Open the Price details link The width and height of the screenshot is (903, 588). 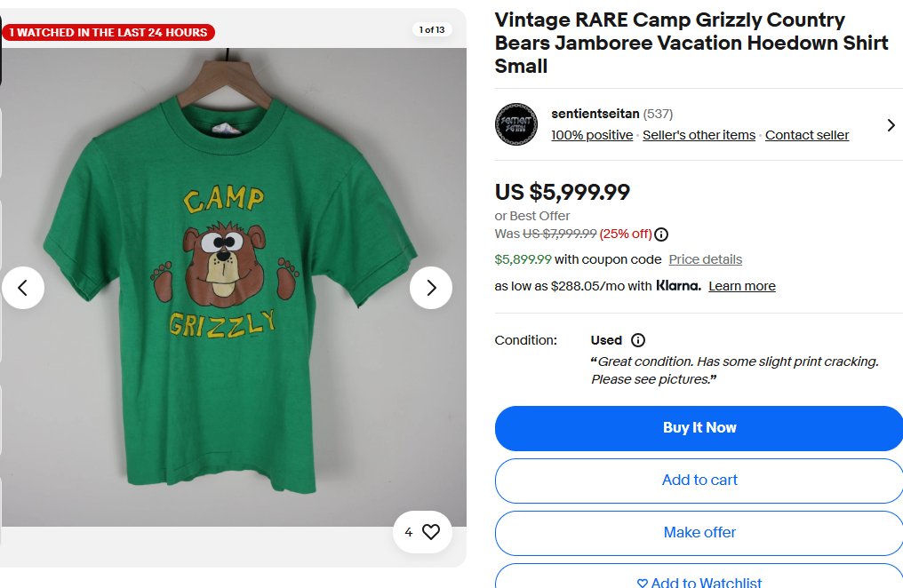[706, 259]
